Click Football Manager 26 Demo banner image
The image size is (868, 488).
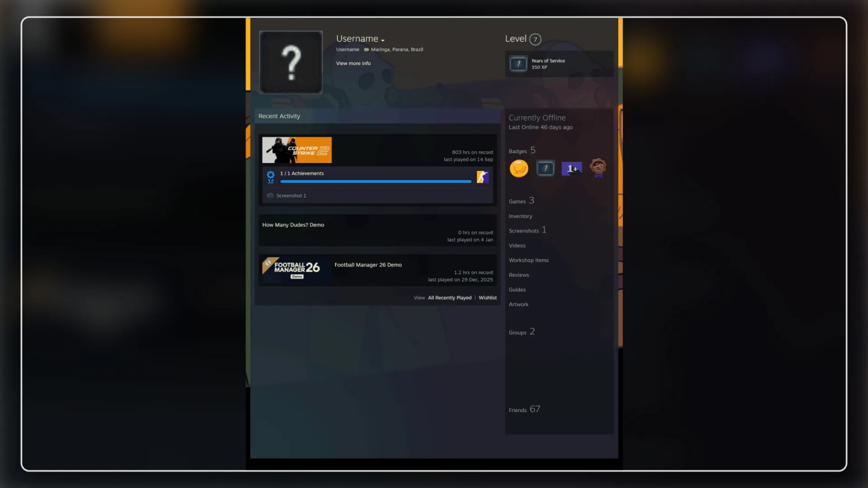click(x=297, y=270)
